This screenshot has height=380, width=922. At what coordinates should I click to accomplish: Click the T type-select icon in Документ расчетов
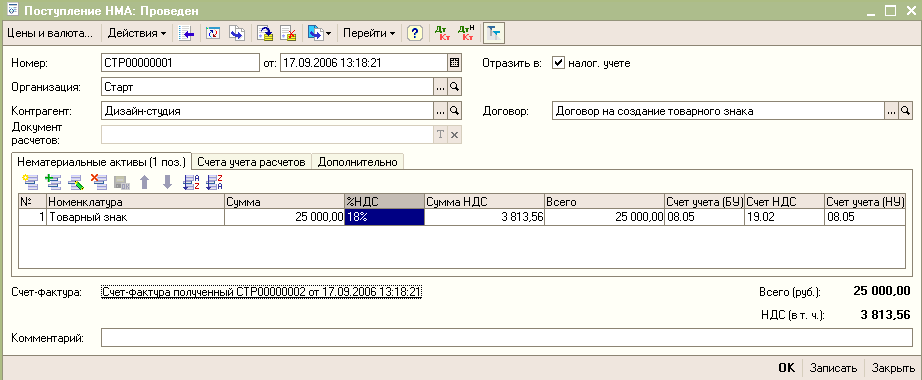440,135
